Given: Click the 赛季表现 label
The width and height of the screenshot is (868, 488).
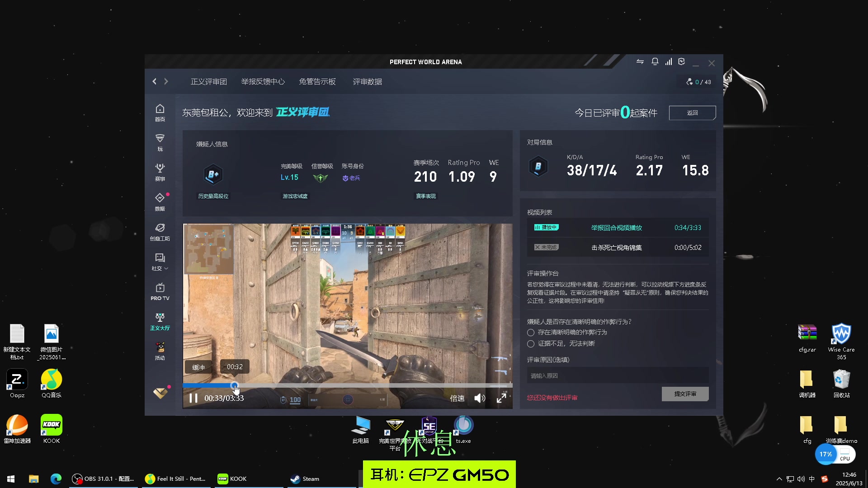Looking at the screenshot, I should coord(426,196).
